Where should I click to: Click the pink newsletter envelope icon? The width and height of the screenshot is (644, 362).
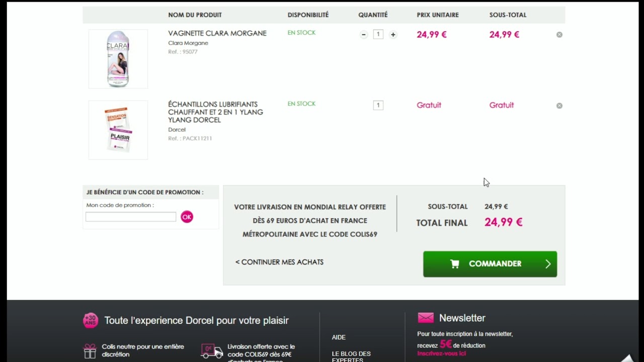426,318
